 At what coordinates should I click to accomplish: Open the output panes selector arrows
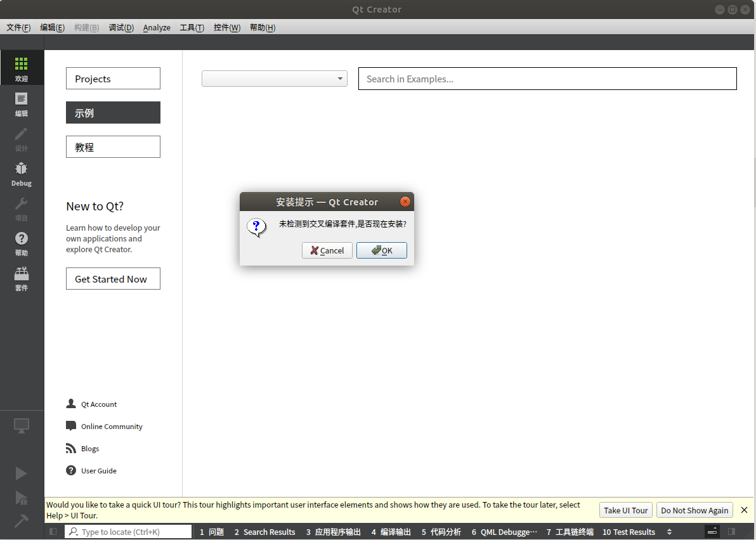click(669, 532)
